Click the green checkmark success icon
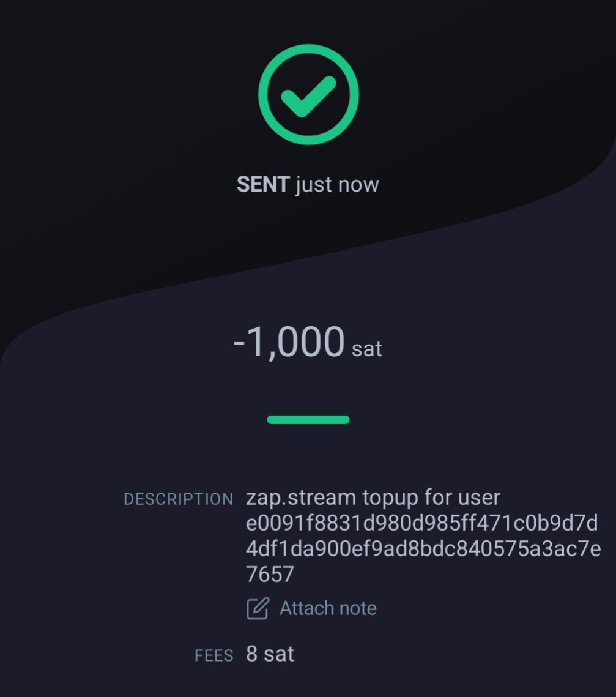Viewport: 616px width, 697px height. (x=308, y=95)
